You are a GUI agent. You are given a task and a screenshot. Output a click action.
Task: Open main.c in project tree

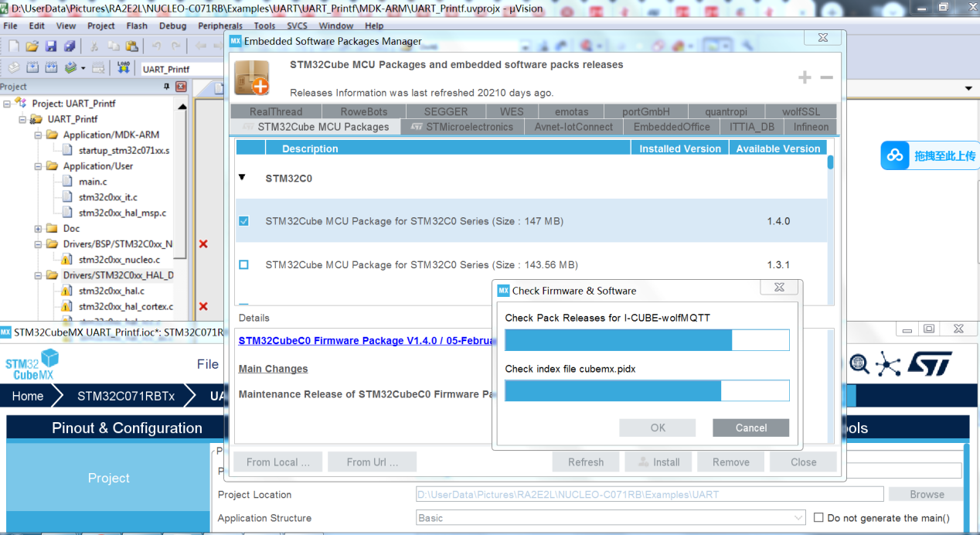[x=93, y=182]
